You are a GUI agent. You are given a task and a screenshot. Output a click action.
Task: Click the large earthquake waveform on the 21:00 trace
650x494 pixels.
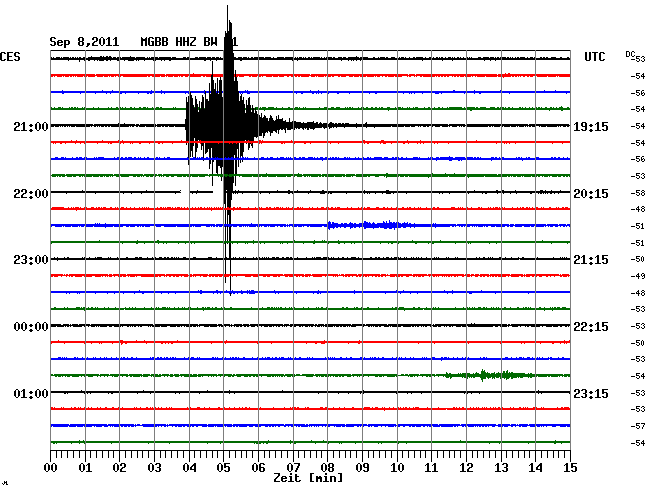[226, 126]
